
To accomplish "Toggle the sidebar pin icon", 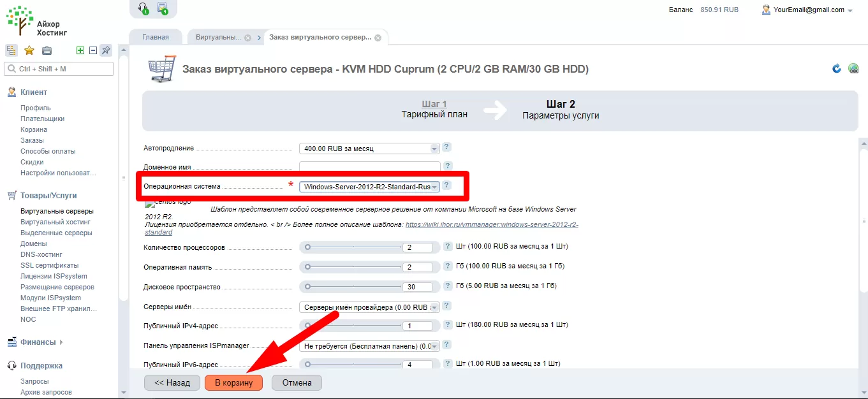I will [107, 50].
